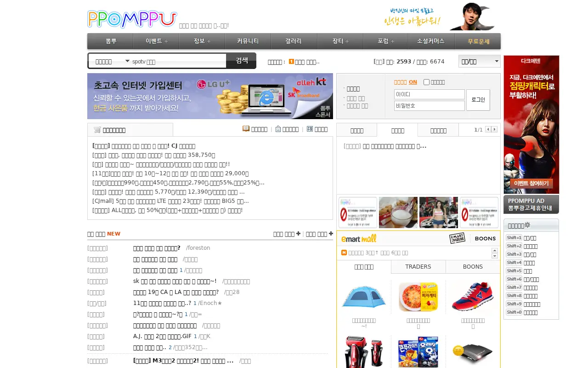This screenshot has width=588, height=368.
Task: Click the orange number 1 badge icon
Action: pyautogui.click(x=291, y=62)
